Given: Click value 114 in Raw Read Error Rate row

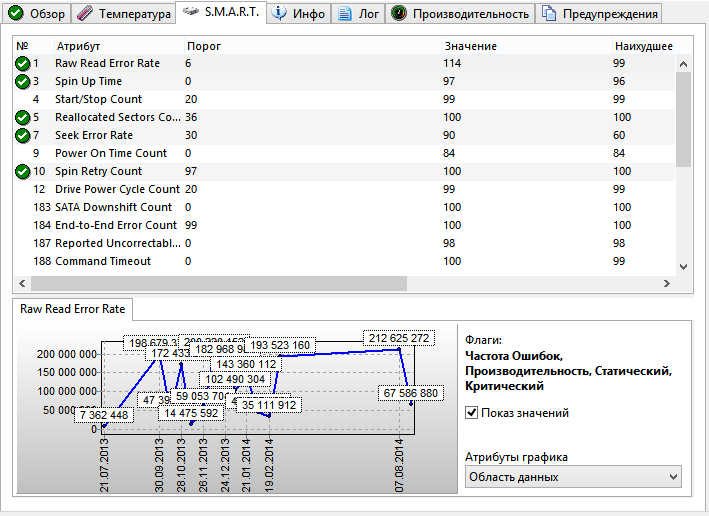Looking at the screenshot, I should click(452, 63).
